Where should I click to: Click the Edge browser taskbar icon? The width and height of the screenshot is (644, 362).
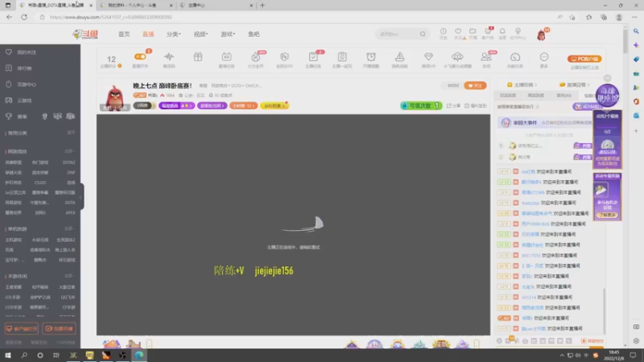(x=138, y=356)
